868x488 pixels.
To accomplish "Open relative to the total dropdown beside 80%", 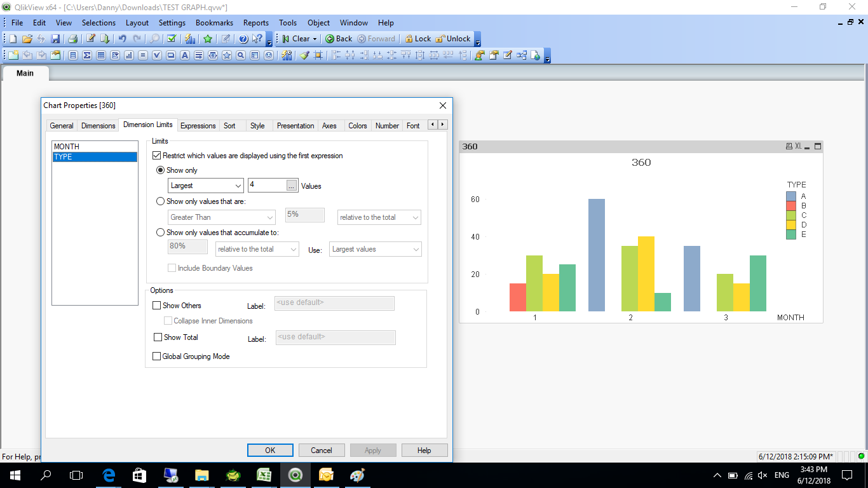I will coord(257,249).
